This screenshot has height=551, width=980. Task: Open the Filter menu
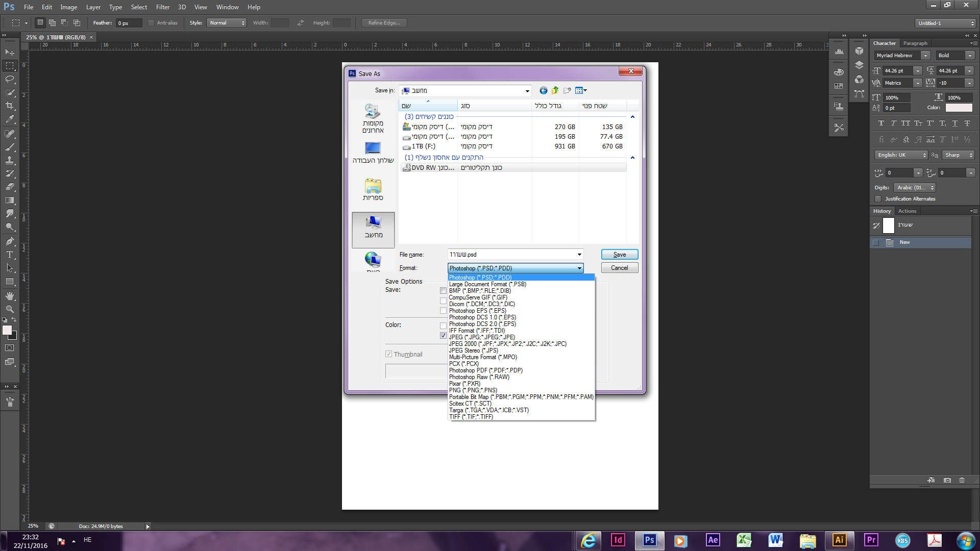pos(162,7)
